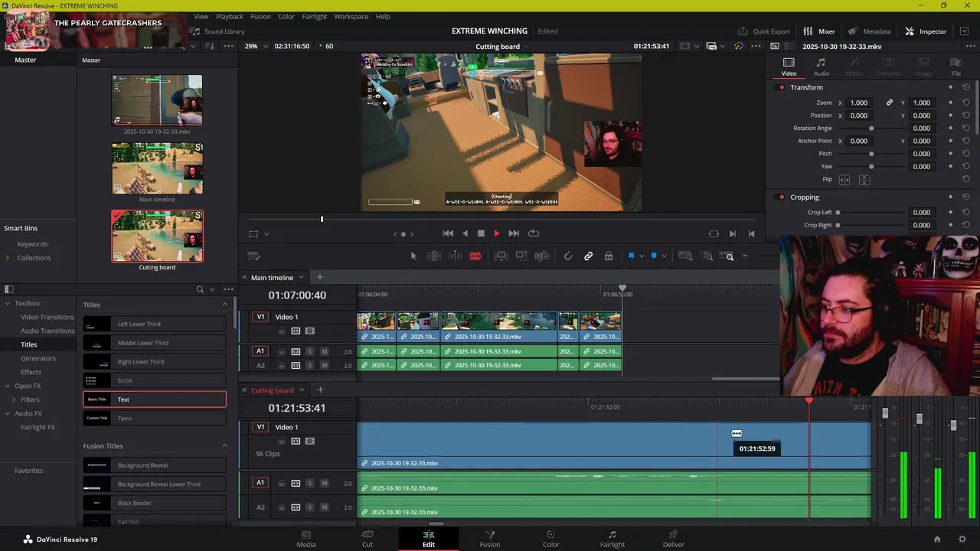
Task: Click the Overwrite Clip toolbar icon
Action: [x=521, y=256]
